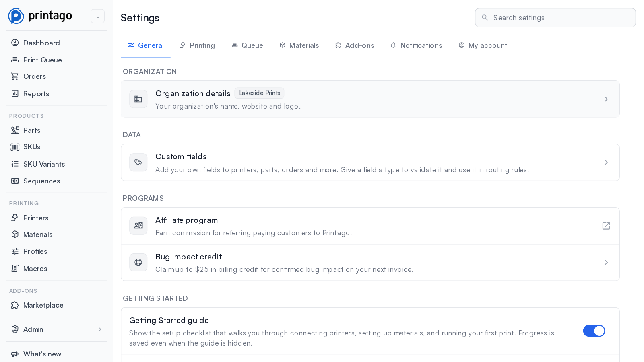Screen dimensions: 644x362
Task: Click the Lakeside Prints badge
Action: (260, 93)
